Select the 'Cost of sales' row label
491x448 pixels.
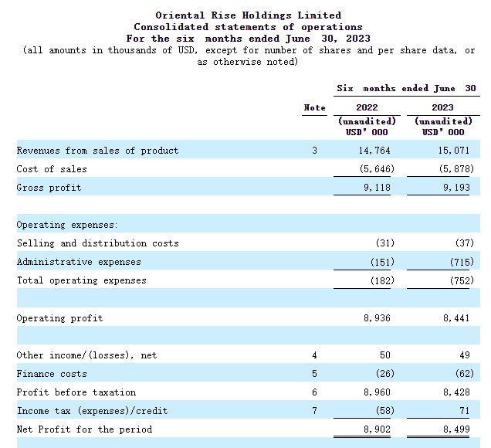point(52,169)
